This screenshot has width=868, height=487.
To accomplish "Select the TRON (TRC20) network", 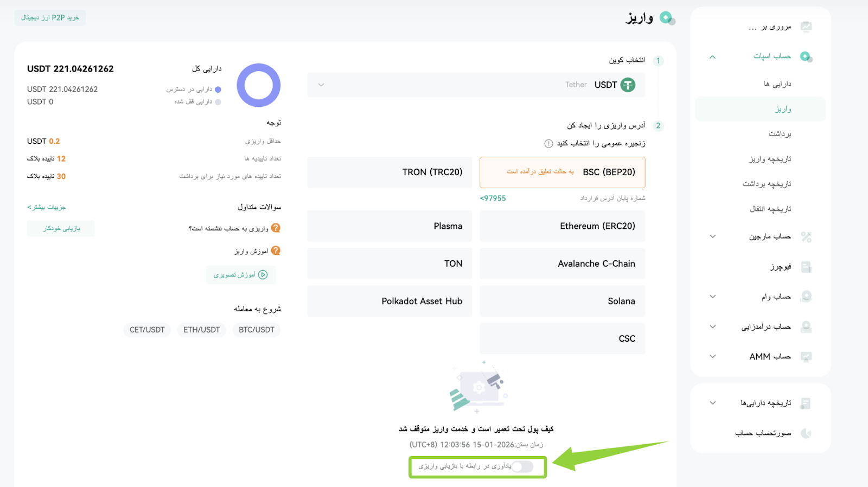I will tap(390, 172).
